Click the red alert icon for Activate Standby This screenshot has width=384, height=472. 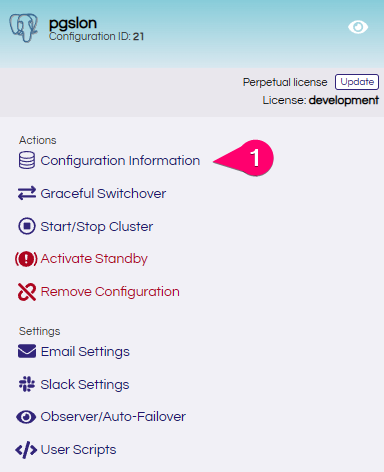click(x=26, y=259)
